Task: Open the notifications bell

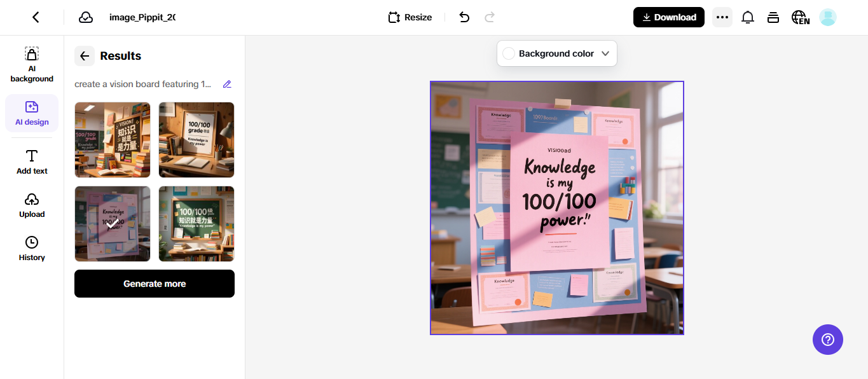Action: (748, 17)
